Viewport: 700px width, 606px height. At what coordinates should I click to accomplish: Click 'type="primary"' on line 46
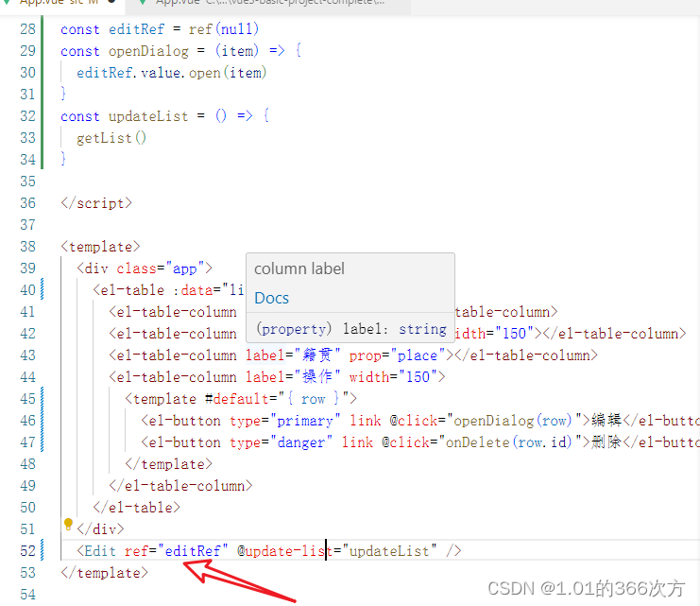click(x=285, y=421)
